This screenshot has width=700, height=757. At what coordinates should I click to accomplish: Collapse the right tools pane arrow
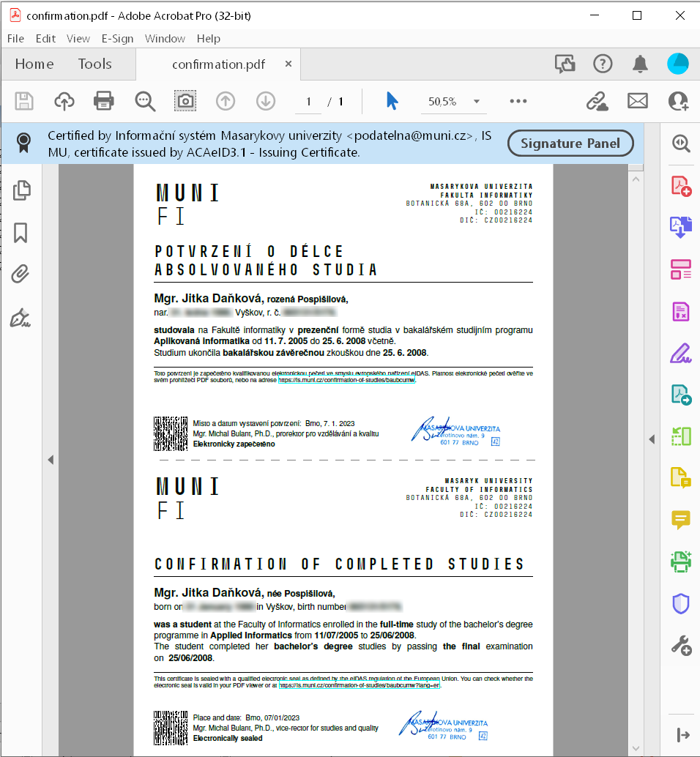click(652, 439)
